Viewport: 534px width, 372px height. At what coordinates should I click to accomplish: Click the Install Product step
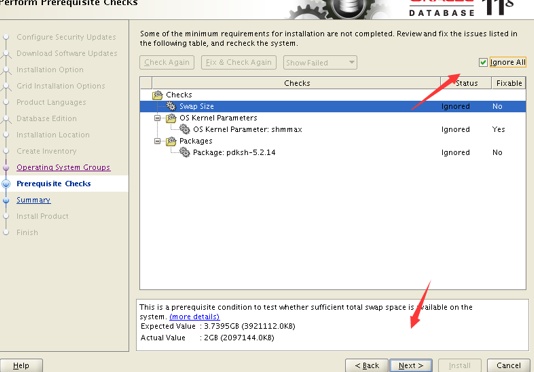tap(42, 216)
